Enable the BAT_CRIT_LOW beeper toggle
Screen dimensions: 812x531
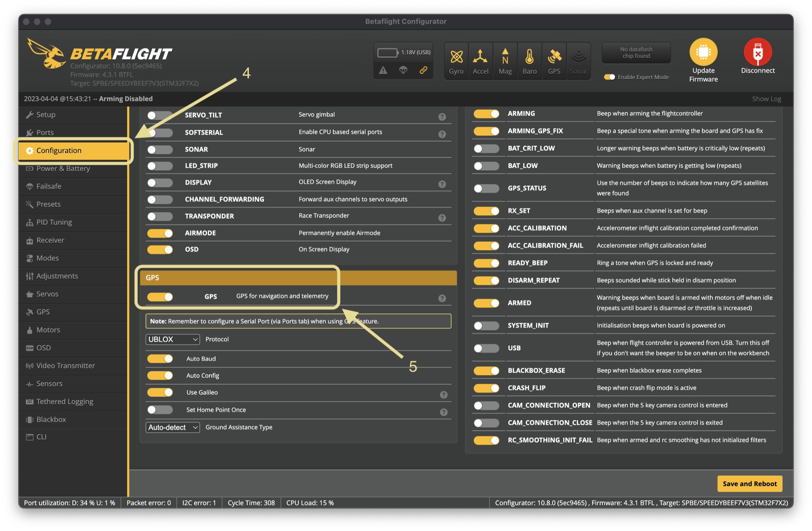coord(486,148)
